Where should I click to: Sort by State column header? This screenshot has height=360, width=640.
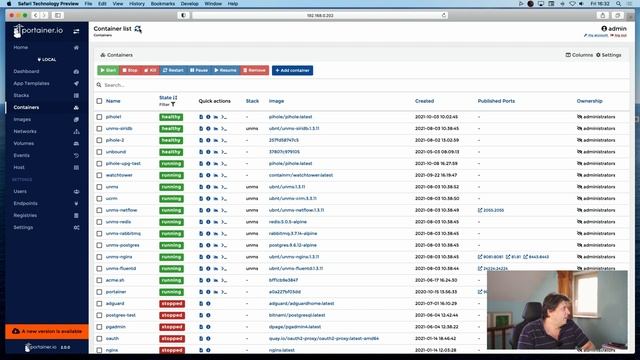(168, 98)
